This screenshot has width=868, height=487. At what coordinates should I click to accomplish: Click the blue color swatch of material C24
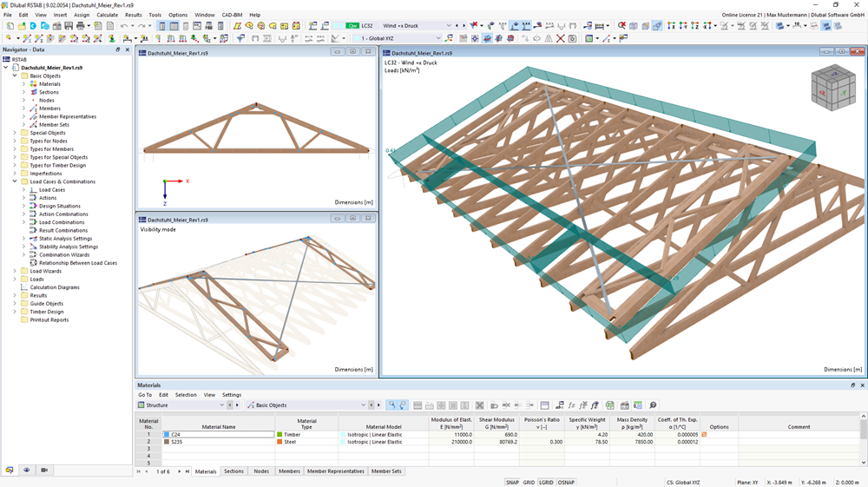point(166,434)
